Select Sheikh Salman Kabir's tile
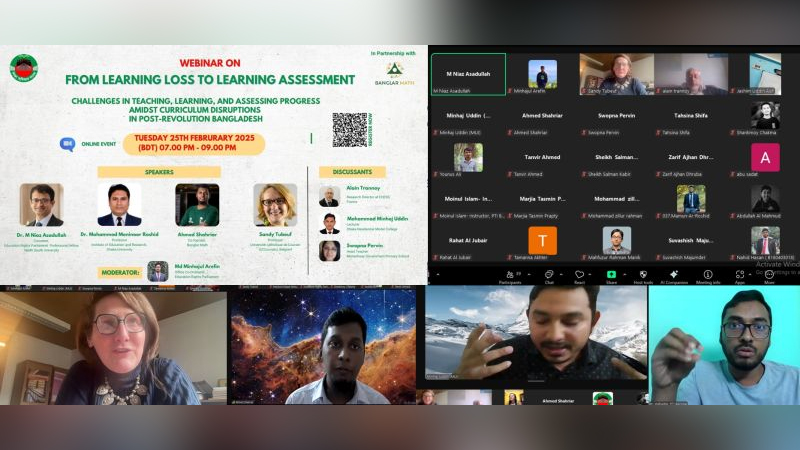The height and width of the screenshot is (450, 800). pyautogui.click(x=616, y=158)
